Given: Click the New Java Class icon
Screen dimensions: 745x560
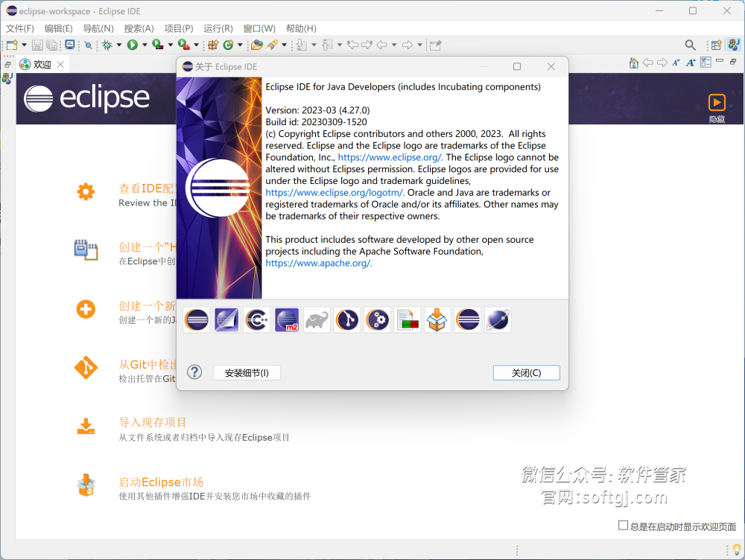Looking at the screenshot, I should click(229, 45).
